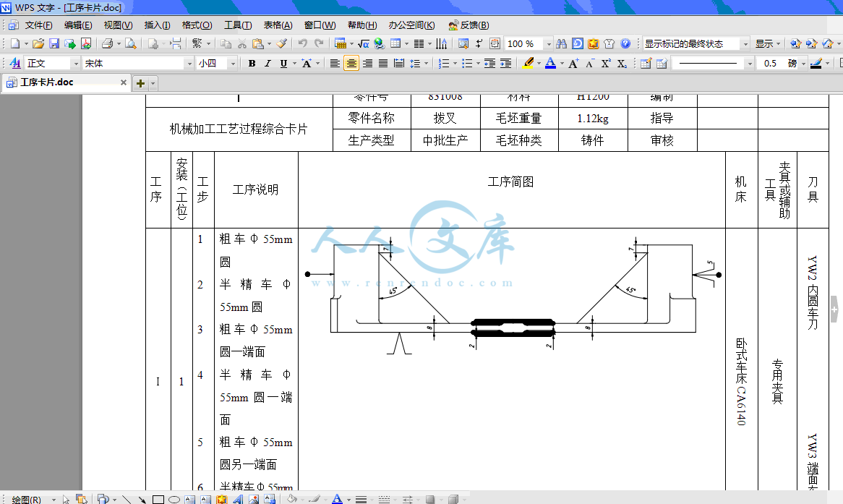
Task: Toggle italic formatting
Action: (268, 64)
